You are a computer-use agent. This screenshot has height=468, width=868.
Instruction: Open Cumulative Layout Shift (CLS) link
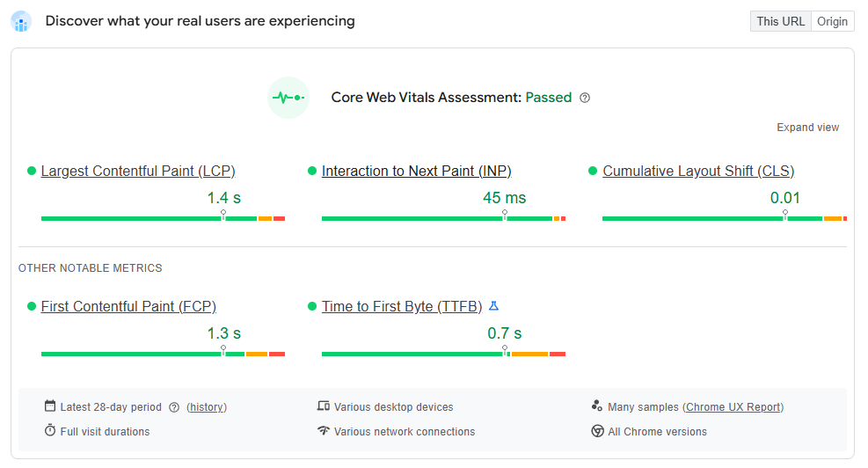tap(698, 171)
